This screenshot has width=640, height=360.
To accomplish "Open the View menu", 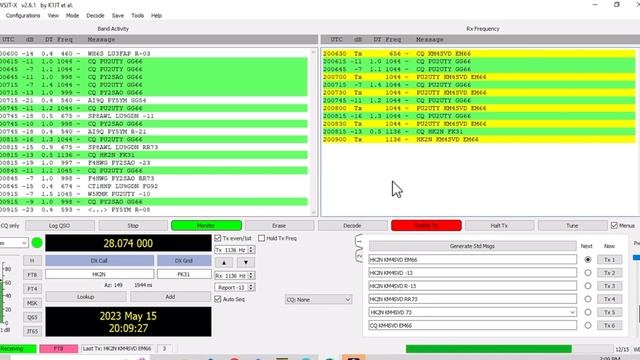I will (53, 16).
